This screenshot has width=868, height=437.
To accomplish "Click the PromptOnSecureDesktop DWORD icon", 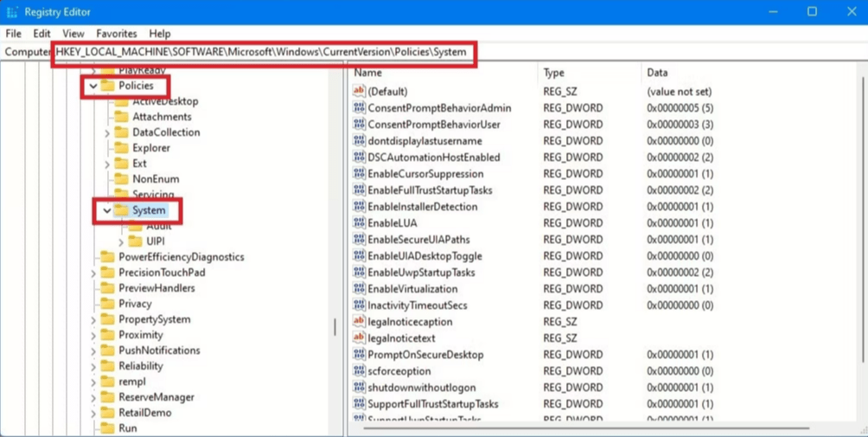I will [x=359, y=355].
